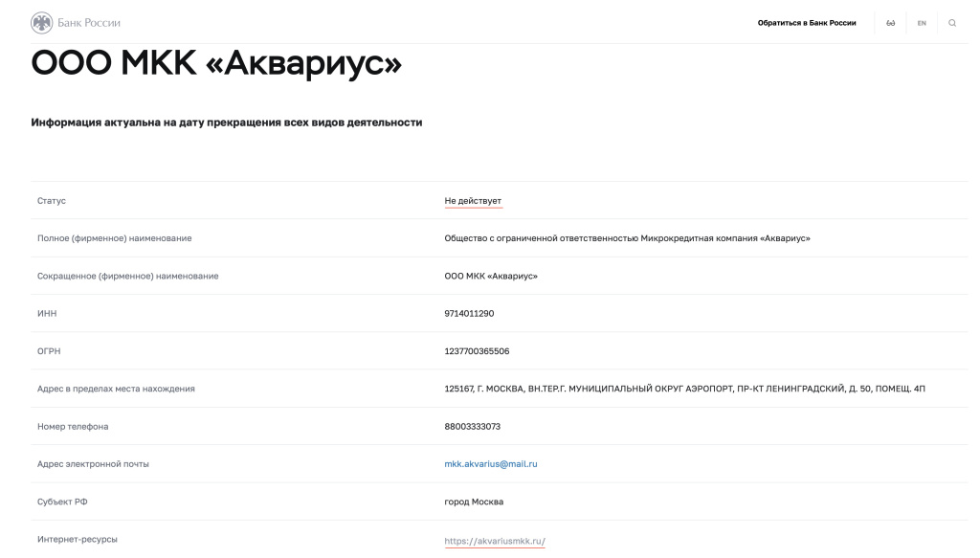Switch the site language to EN

click(x=921, y=22)
